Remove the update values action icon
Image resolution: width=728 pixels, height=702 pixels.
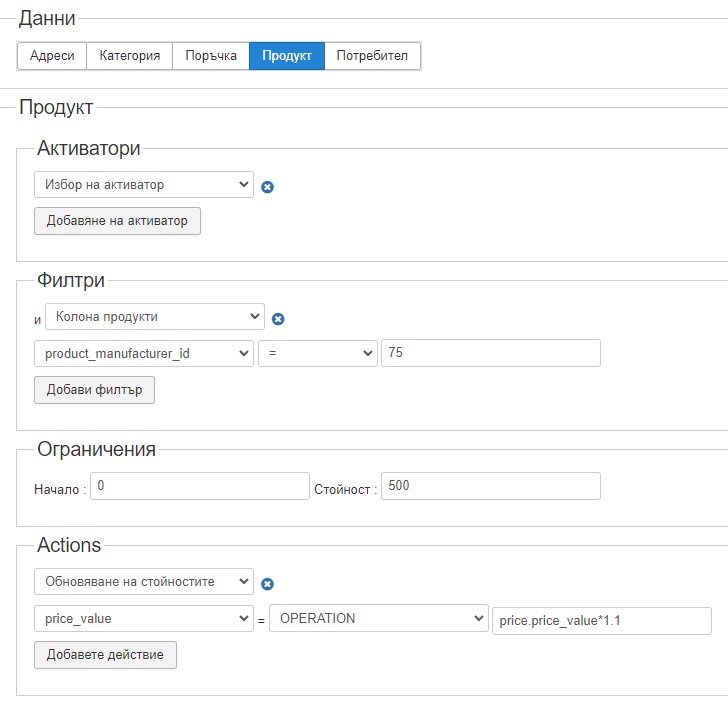pos(268,584)
